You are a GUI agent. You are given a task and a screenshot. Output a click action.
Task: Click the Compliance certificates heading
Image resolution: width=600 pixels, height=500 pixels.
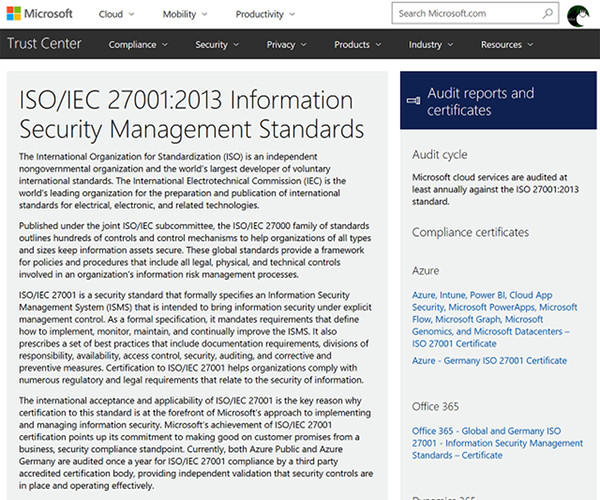click(470, 232)
